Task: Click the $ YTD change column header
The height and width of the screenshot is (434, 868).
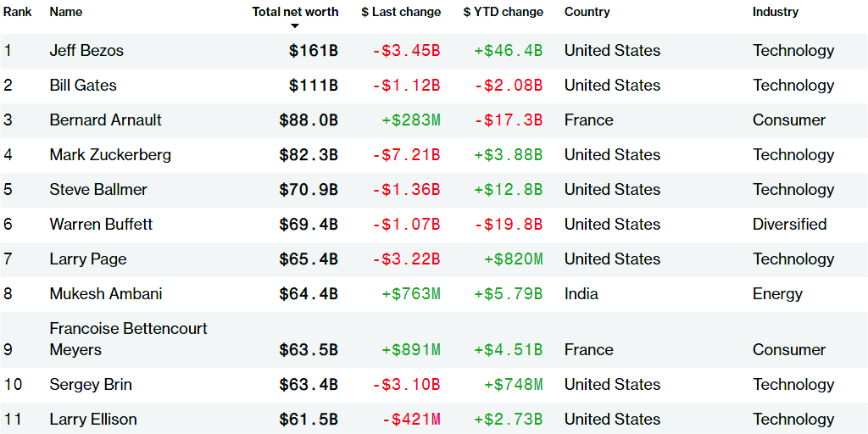Action: pos(503,12)
